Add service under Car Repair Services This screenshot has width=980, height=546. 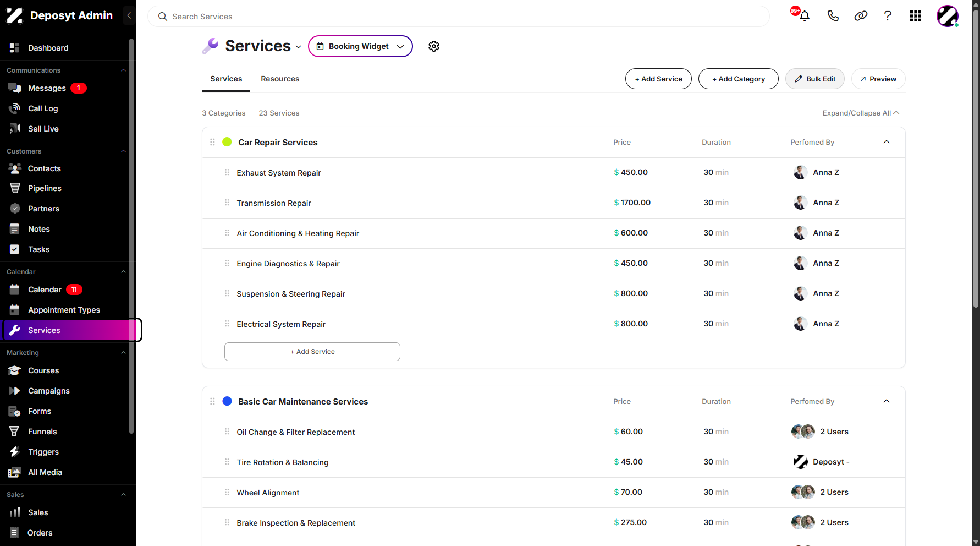(312, 352)
